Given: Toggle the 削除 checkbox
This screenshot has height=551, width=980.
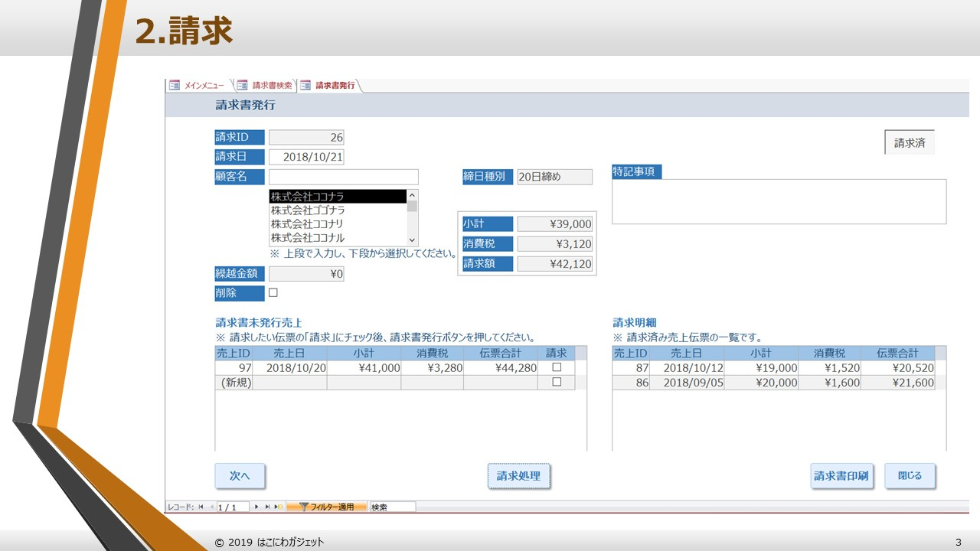Looking at the screenshot, I should (x=273, y=292).
